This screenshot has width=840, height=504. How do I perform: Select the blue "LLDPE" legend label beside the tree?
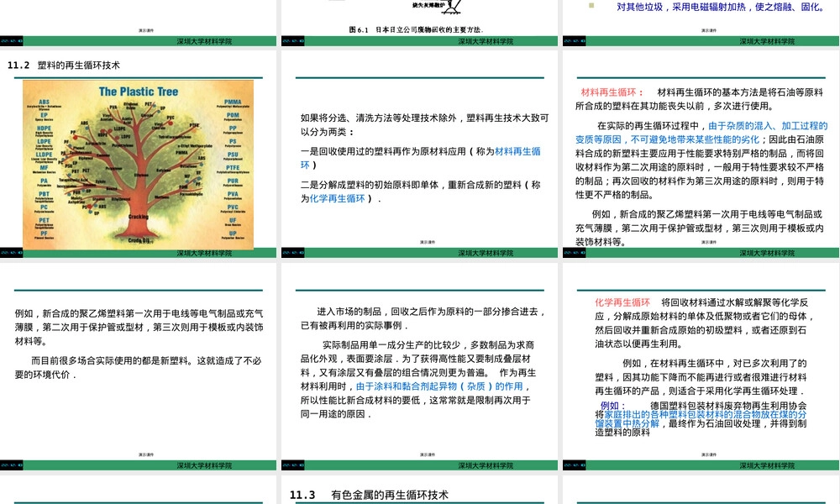44,155
